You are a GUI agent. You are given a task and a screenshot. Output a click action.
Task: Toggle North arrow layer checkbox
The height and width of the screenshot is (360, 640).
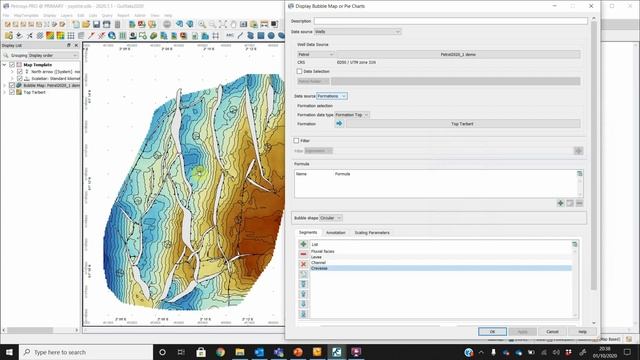(x=20, y=71)
